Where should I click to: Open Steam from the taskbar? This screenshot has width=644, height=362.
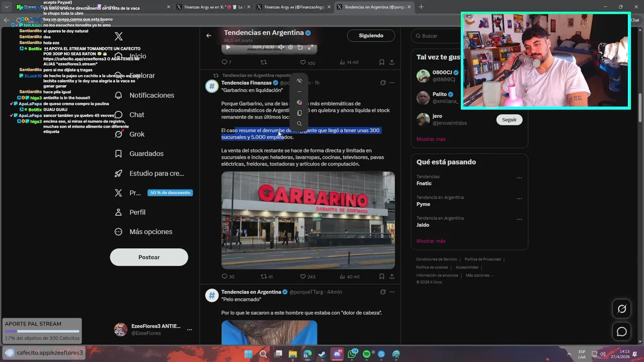(x=322, y=354)
